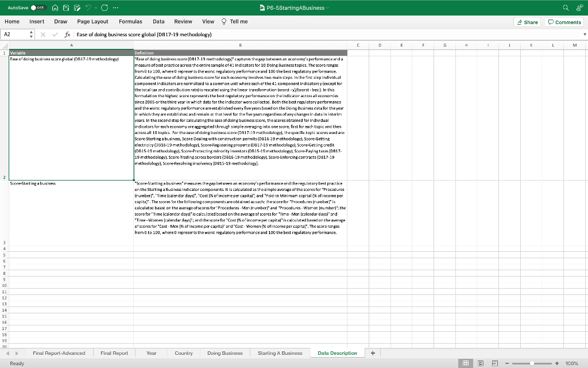Viewport: 588px width, 368px height.
Task: Select the Page Break Preview view icon
Action: coord(494,363)
